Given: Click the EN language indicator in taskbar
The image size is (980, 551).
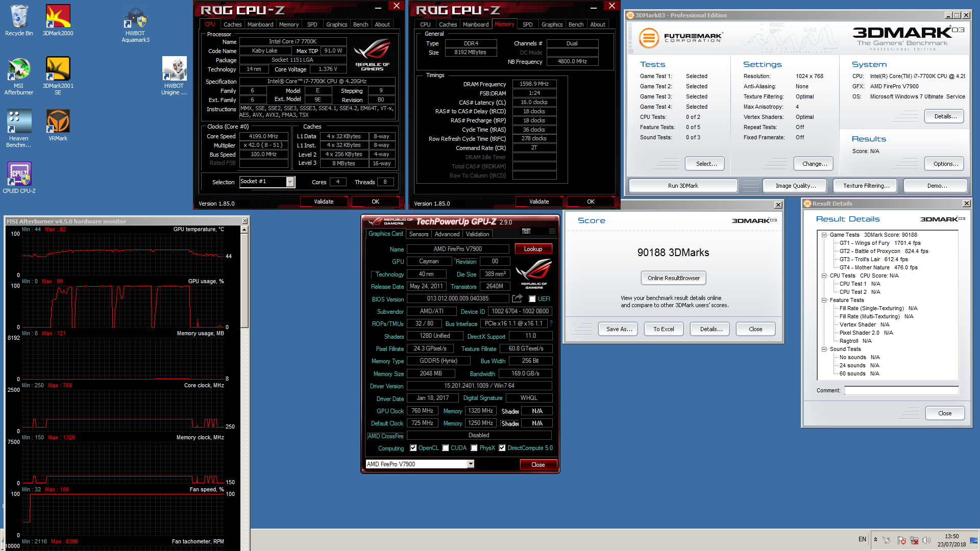Looking at the screenshot, I should pos(862,539).
